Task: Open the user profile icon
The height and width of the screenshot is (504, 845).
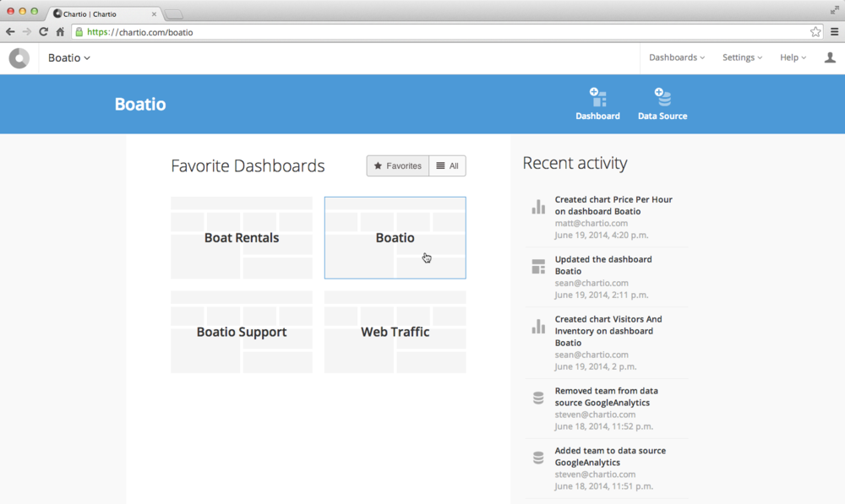Action: tap(830, 57)
